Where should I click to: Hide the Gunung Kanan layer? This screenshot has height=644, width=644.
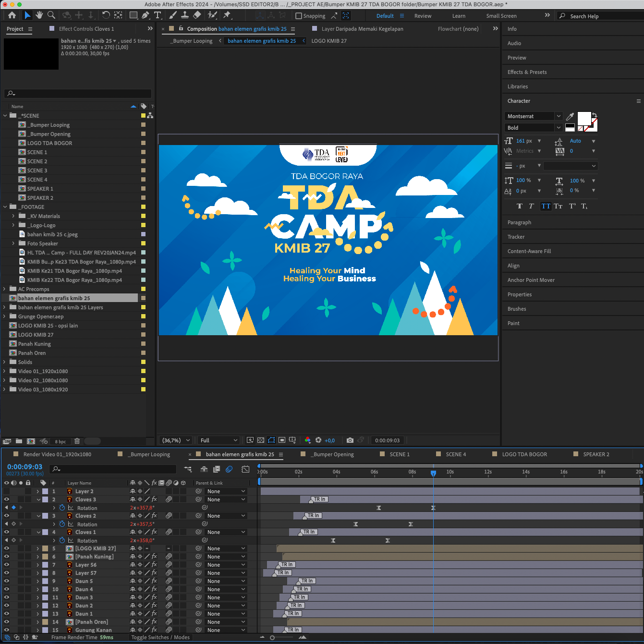point(7,630)
